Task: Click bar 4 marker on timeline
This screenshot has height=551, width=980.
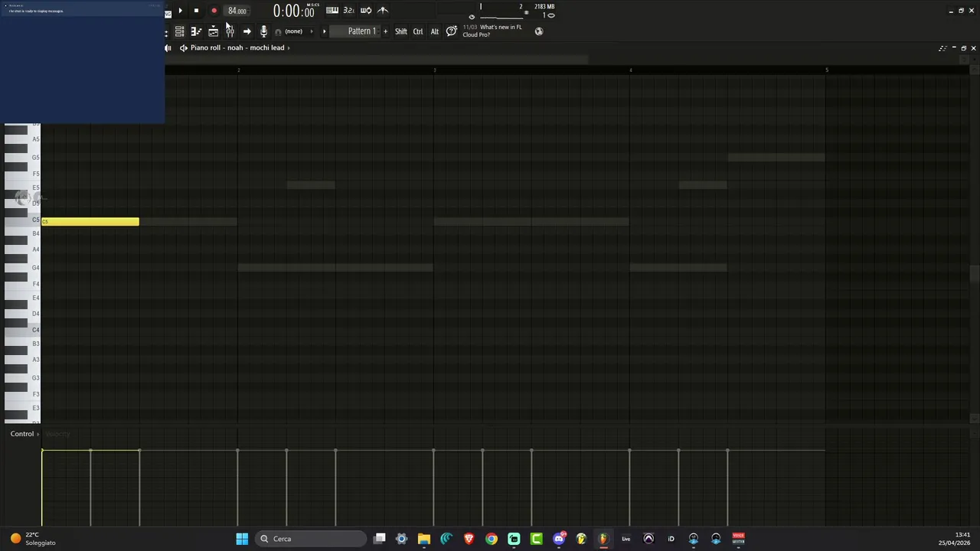Action: 630,70
